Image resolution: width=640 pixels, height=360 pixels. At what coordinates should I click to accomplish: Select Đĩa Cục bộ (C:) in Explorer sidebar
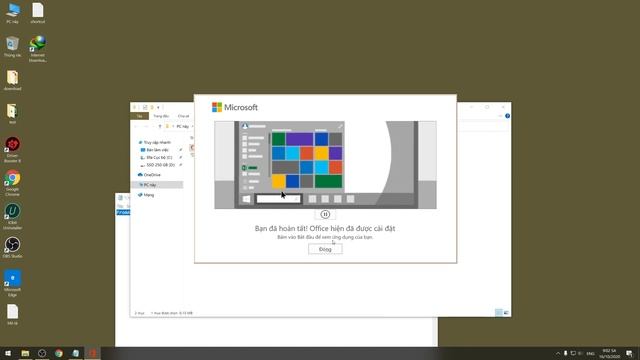[x=159, y=158]
